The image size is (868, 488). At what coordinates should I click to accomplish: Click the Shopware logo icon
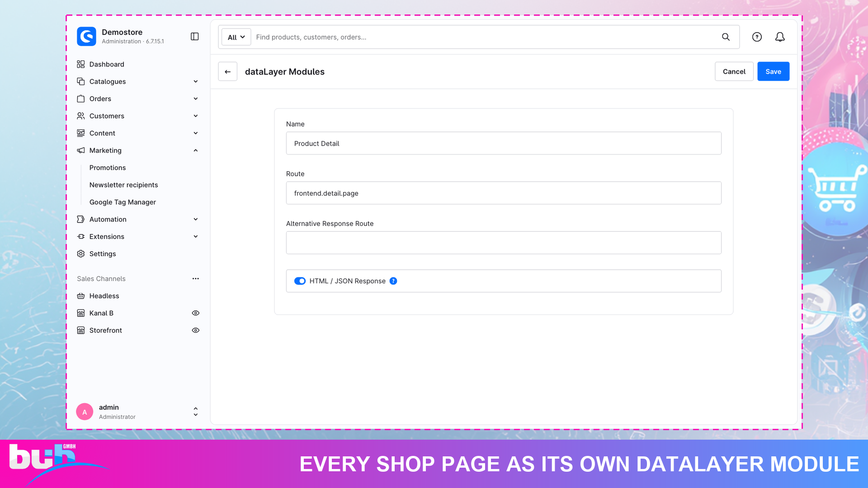click(x=86, y=37)
